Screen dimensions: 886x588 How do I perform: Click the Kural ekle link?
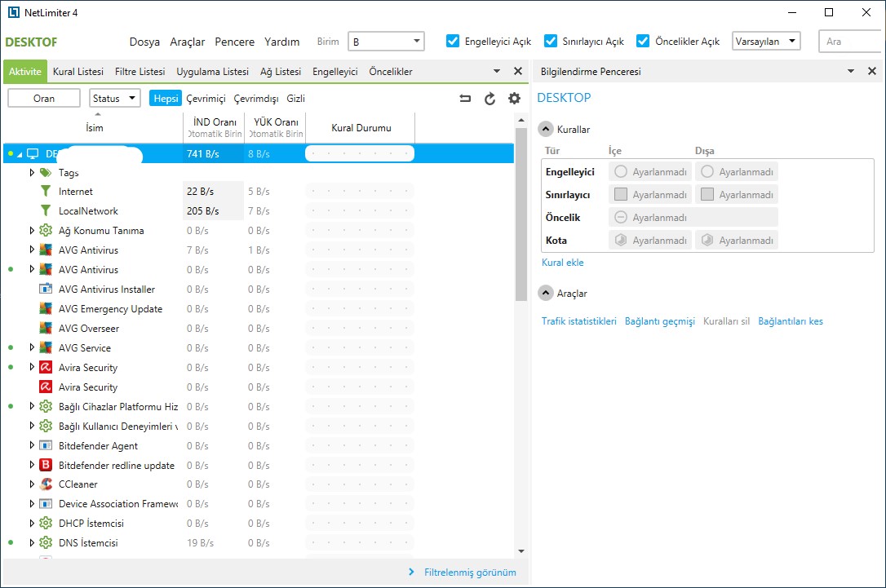563,262
